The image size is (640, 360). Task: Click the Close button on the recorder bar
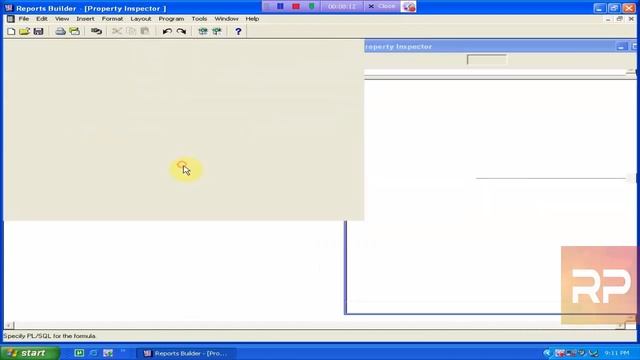(382, 6)
